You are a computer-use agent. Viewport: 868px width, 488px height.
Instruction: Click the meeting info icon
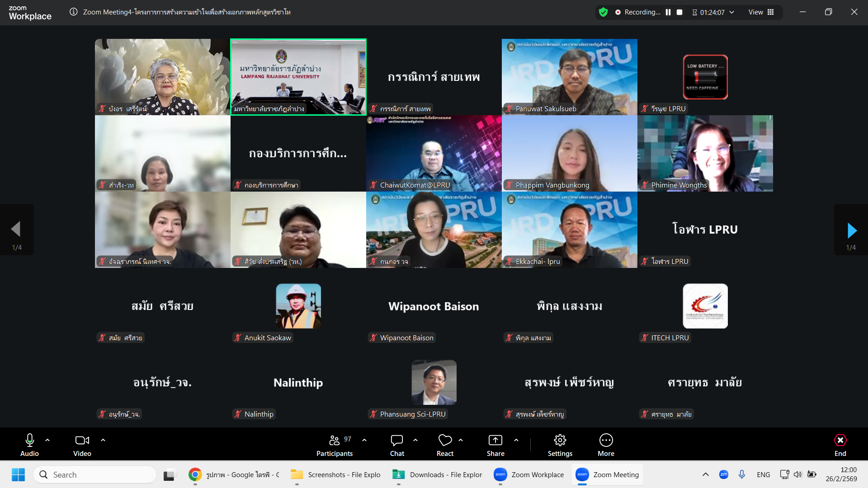[73, 12]
